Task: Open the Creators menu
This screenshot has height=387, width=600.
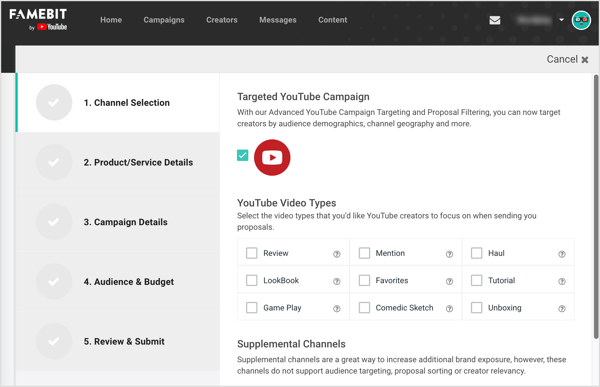Action: click(x=222, y=20)
